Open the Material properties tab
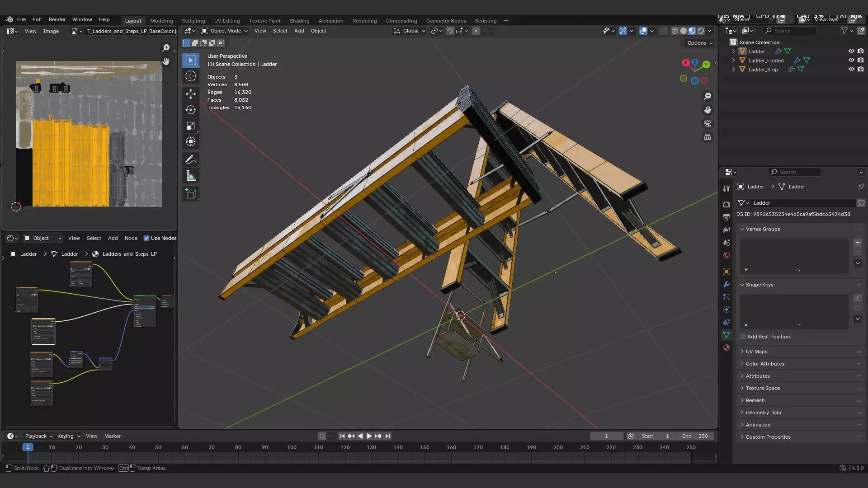The image size is (868, 488). [726, 347]
